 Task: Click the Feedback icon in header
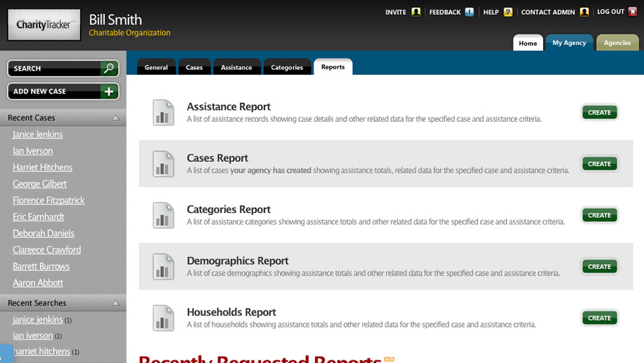(469, 12)
